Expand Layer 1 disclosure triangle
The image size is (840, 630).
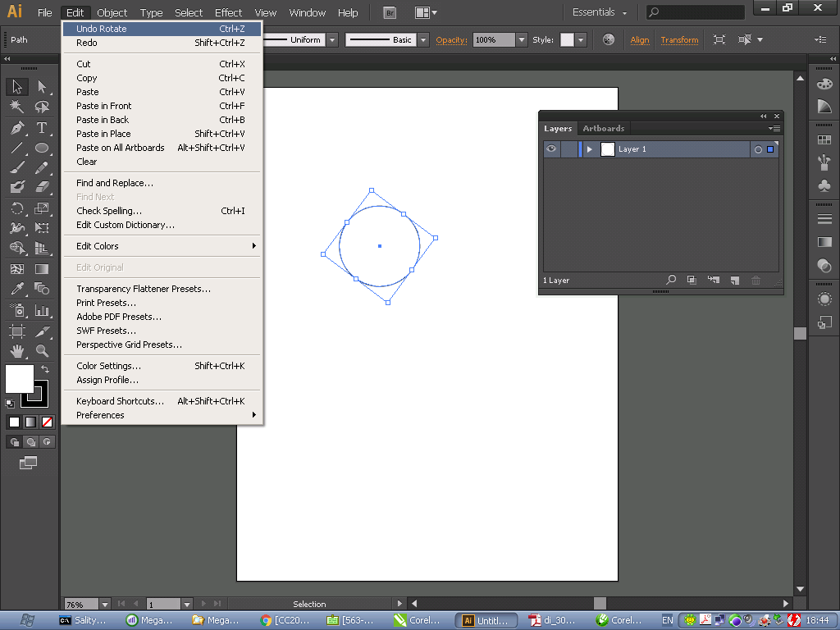click(589, 149)
